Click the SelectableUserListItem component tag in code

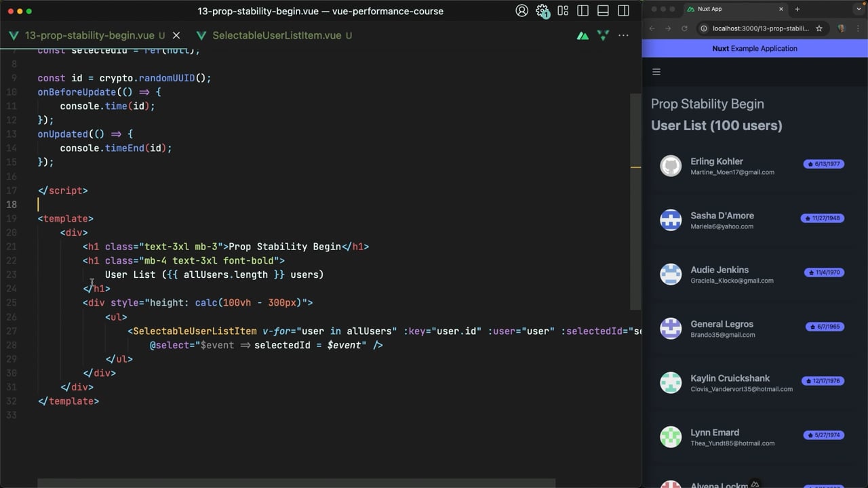click(195, 331)
